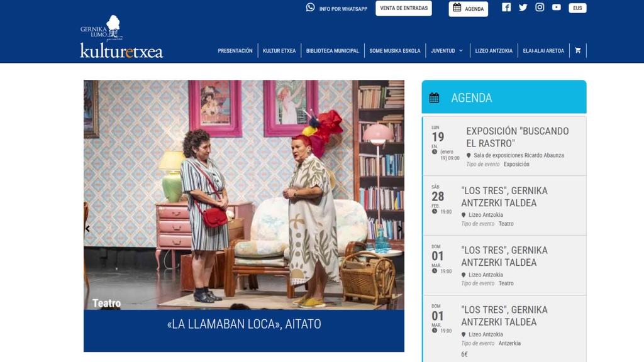Open the shopping cart icon
Viewport: 644px width, 362px height.
pos(578,50)
